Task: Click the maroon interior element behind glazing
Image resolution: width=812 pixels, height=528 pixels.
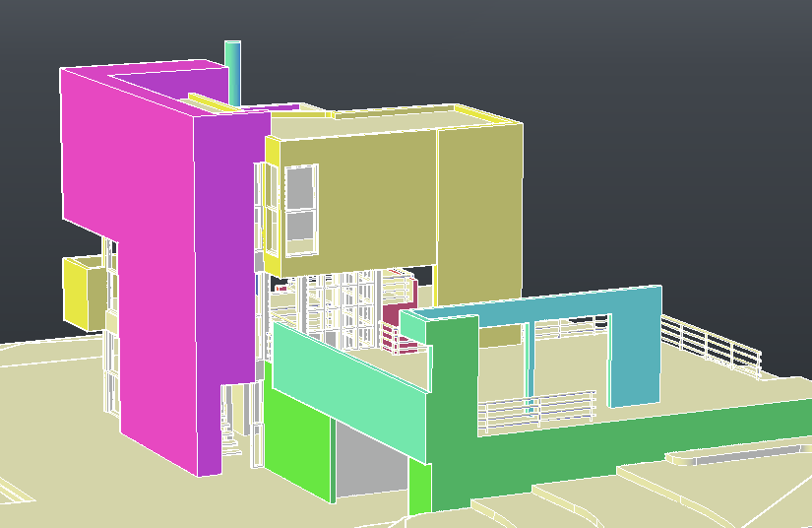Action: (394, 317)
